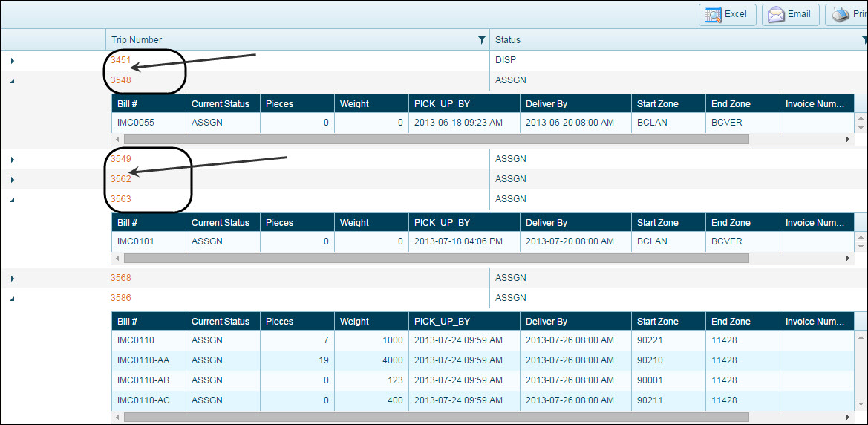Screen dimensions: 868x425
Task: Click the Excel export button
Action: tap(728, 14)
